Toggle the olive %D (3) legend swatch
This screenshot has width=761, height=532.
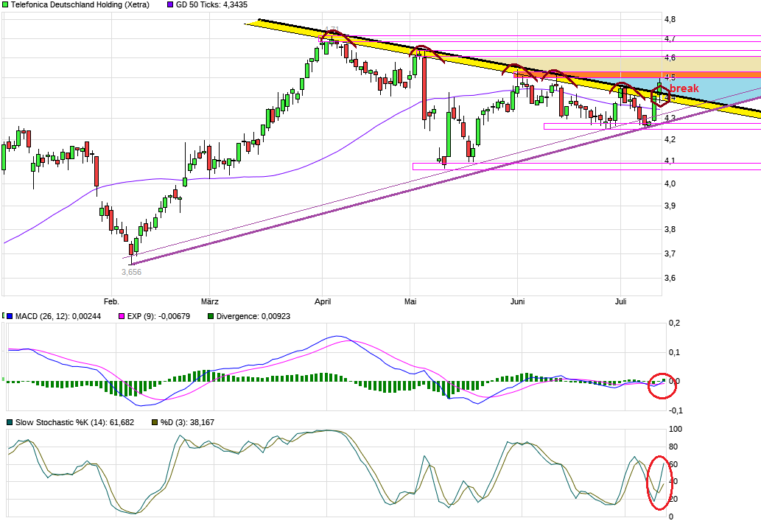pyautogui.click(x=155, y=422)
